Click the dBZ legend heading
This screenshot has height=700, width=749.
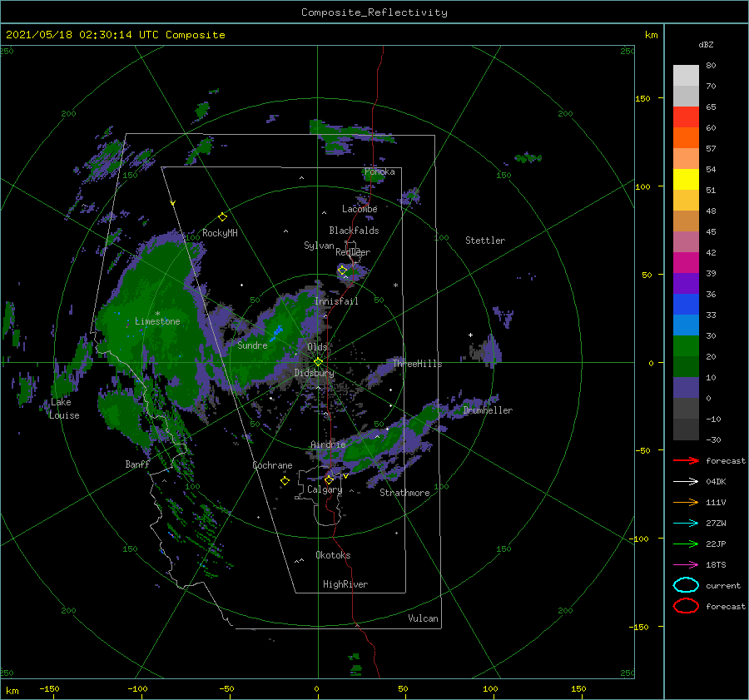[706, 44]
